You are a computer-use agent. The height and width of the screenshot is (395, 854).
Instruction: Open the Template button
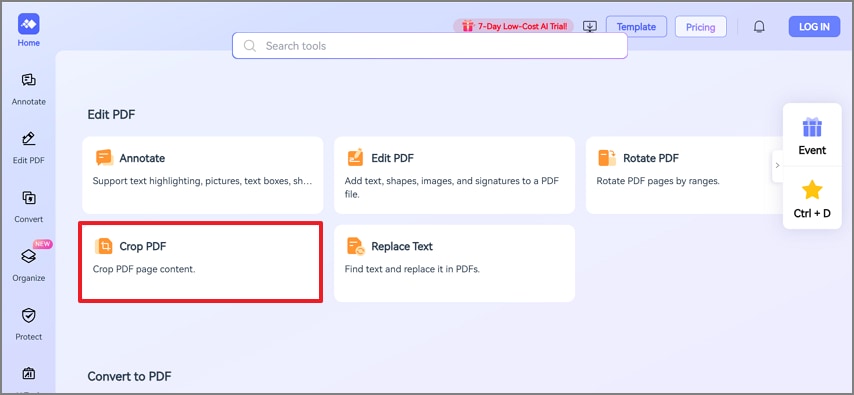(x=636, y=27)
